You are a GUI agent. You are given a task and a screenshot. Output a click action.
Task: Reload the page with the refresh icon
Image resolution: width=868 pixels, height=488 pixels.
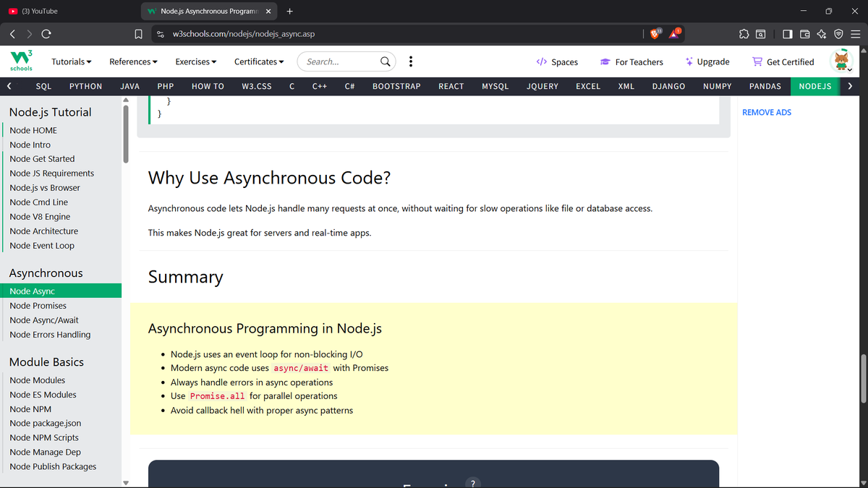(46, 34)
